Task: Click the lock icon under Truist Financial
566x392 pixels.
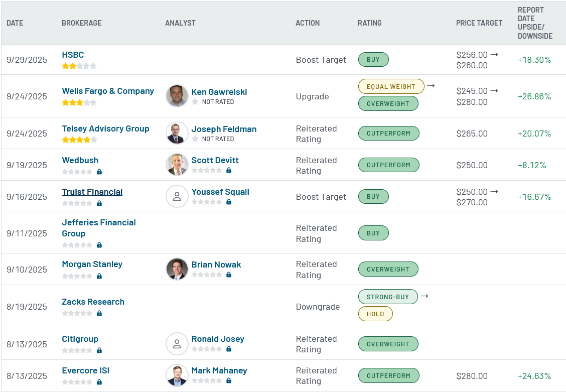Action: 99,204
